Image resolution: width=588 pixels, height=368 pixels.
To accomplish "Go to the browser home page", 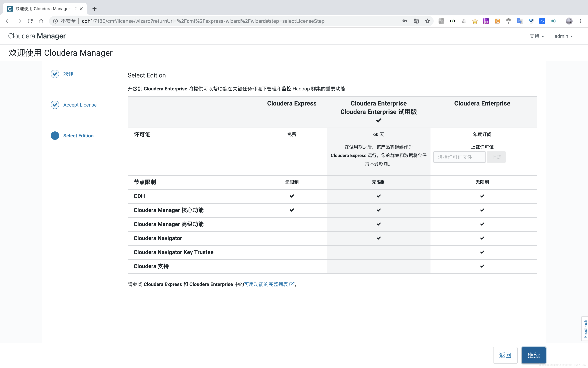I will [41, 21].
